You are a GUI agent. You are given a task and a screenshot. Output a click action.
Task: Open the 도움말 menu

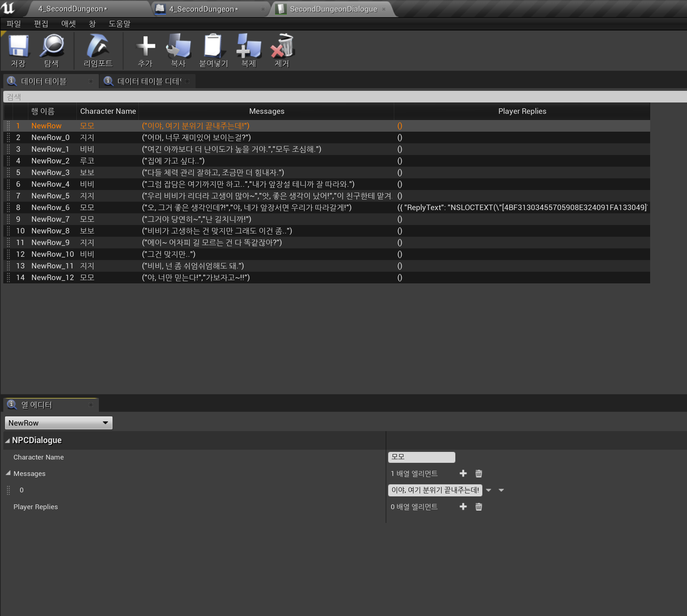pos(119,24)
